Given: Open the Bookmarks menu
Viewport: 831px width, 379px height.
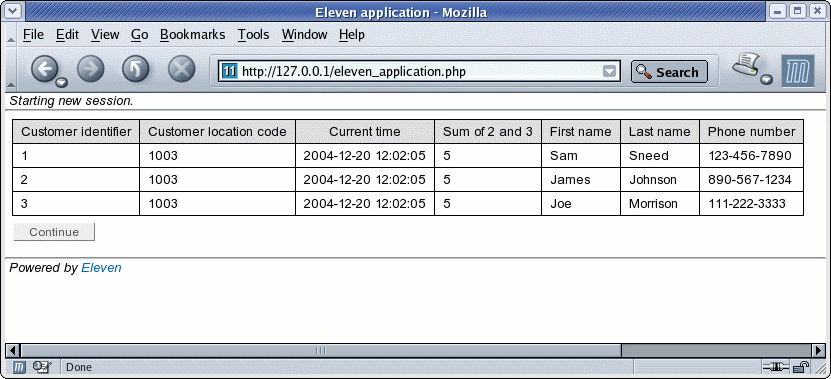Looking at the screenshot, I should pos(192,35).
